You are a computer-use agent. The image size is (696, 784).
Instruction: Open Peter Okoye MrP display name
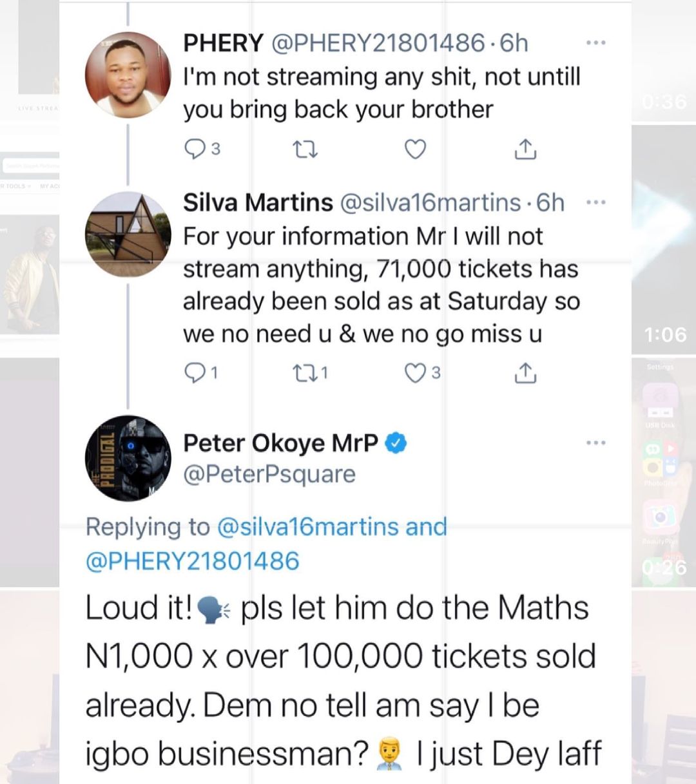(x=280, y=443)
